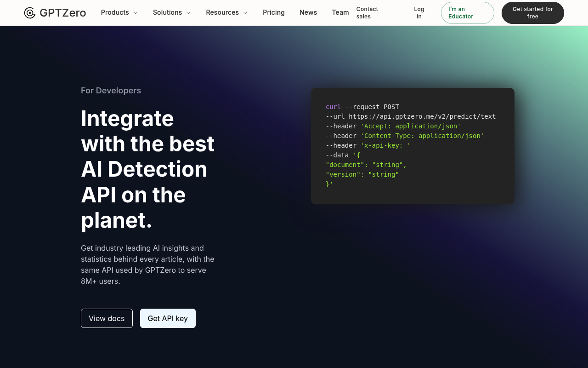Screen dimensions: 588x368
Task: Click the Resources chevron arrow
Action: [x=245, y=13]
